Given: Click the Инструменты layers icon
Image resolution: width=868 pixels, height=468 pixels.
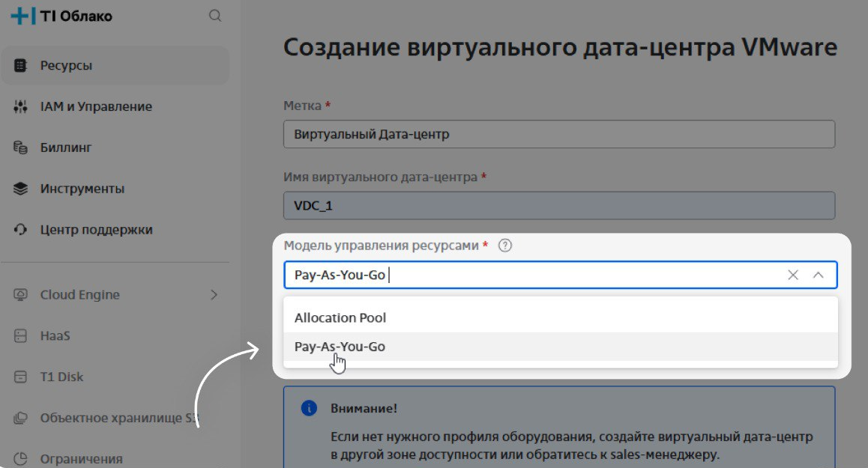Looking at the screenshot, I should point(21,189).
